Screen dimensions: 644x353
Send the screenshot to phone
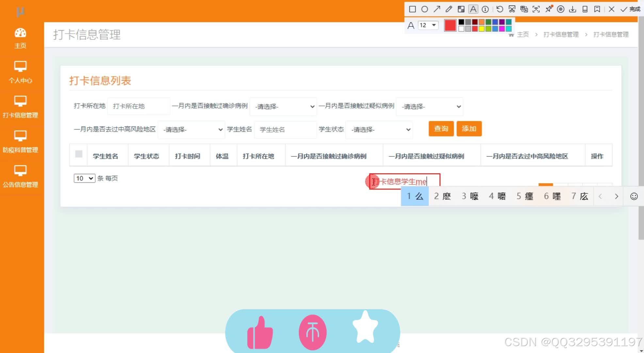click(x=585, y=9)
